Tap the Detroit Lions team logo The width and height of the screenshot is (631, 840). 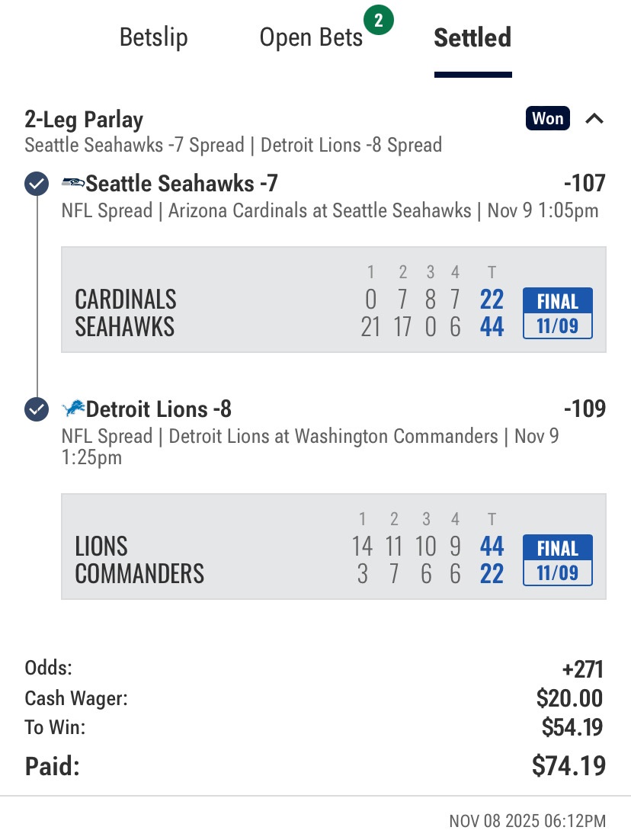tap(73, 409)
